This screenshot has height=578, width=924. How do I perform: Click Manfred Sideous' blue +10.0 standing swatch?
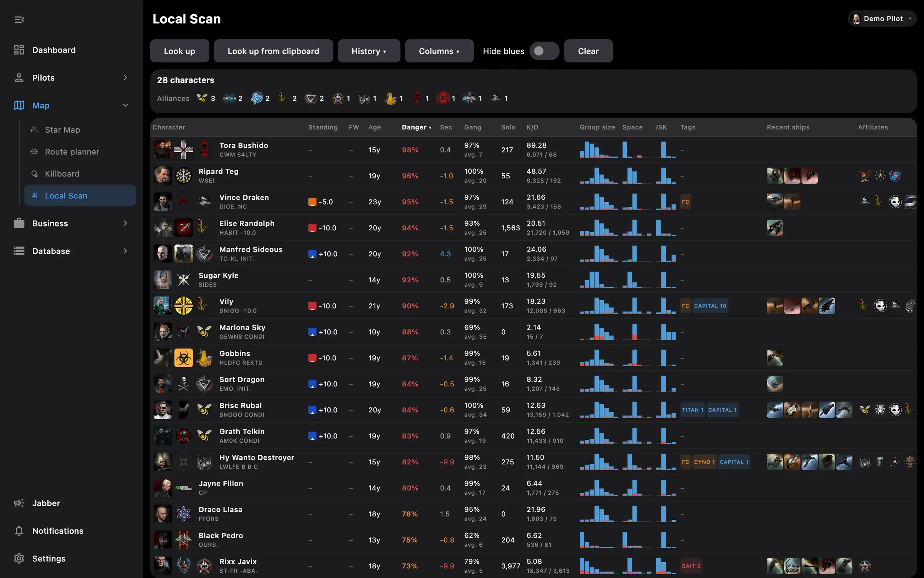(312, 254)
